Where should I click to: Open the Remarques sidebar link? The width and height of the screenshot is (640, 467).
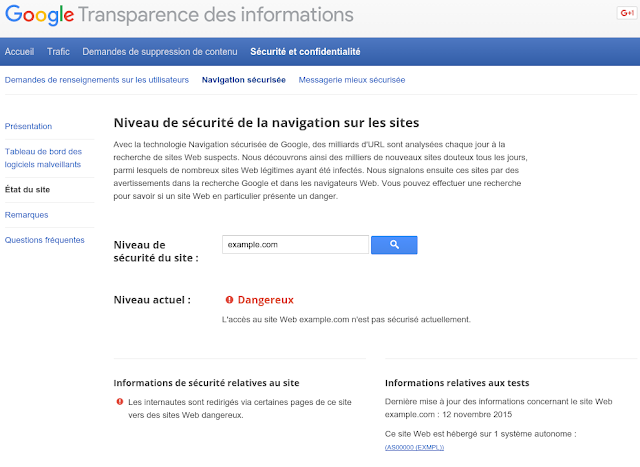27,215
